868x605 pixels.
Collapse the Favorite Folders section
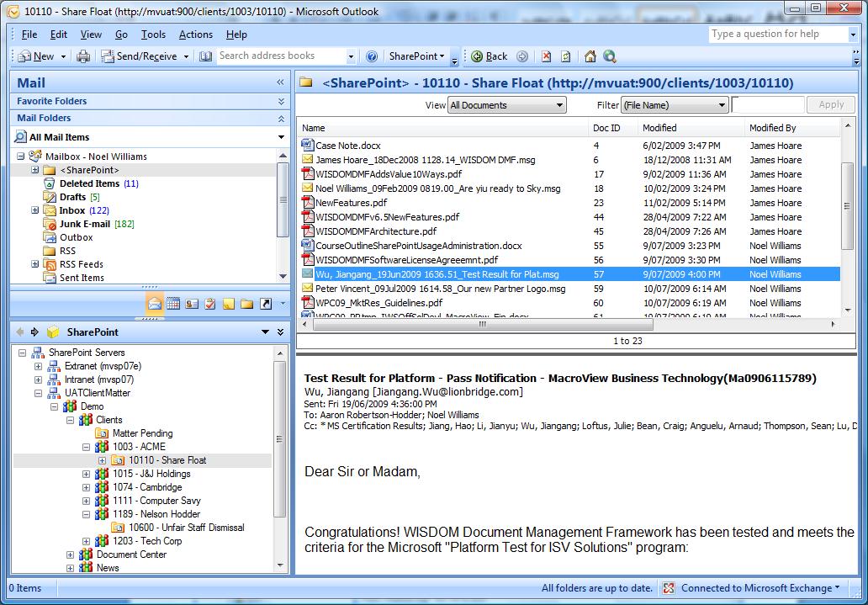coord(281,101)
